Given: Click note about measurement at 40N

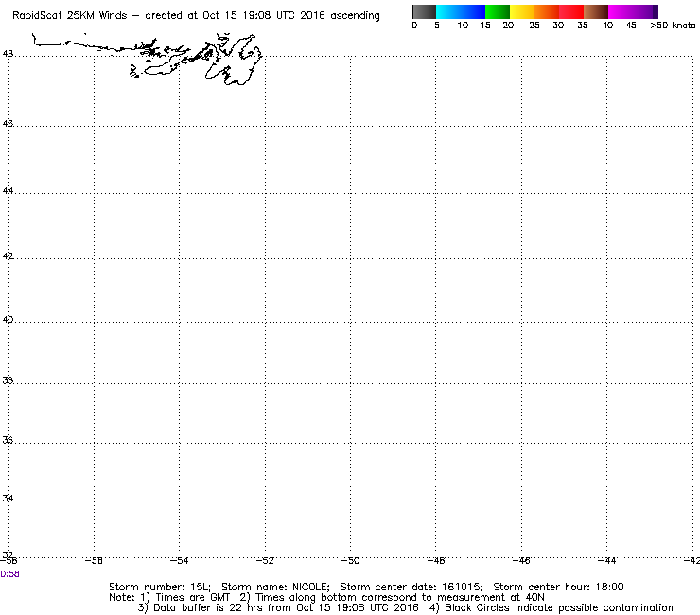Looking at the screenshot, I should 392,598.
